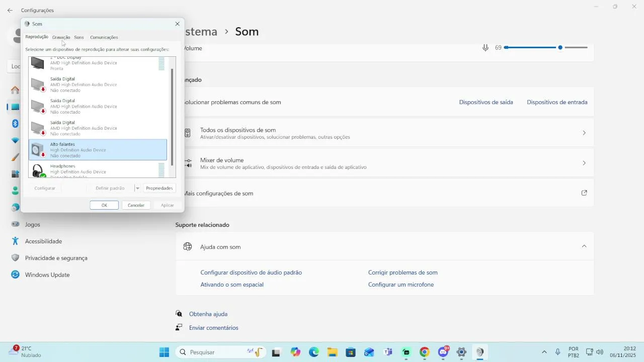Open Mais configurações de som external link icon
644x362 pixels.
pyautogui.click(x=584, y=193)
